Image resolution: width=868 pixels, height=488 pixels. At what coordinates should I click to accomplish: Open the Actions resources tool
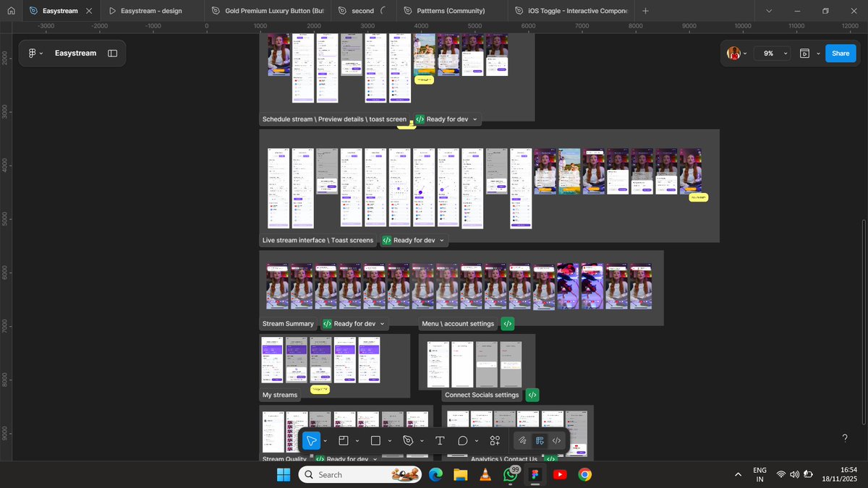point(495,440)
